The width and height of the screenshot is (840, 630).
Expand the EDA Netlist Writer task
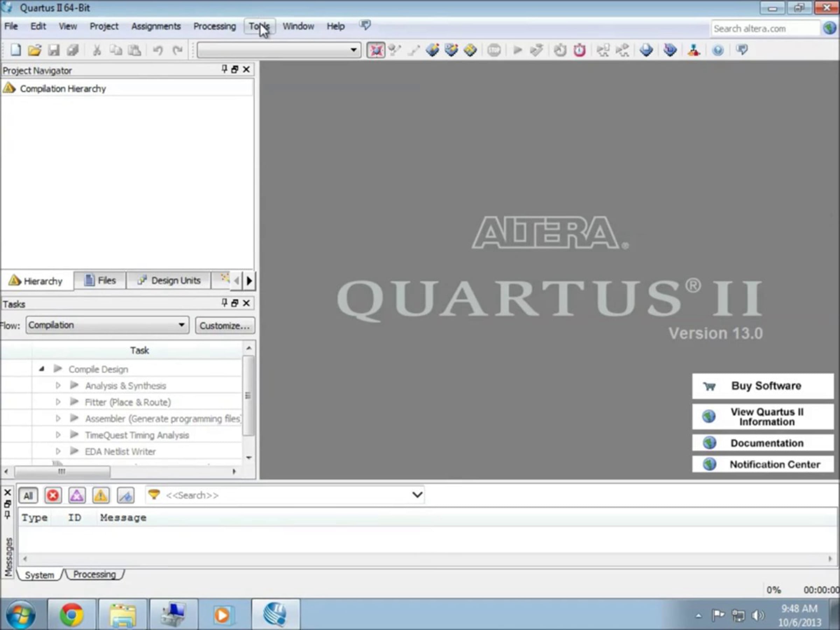[58, 451]
